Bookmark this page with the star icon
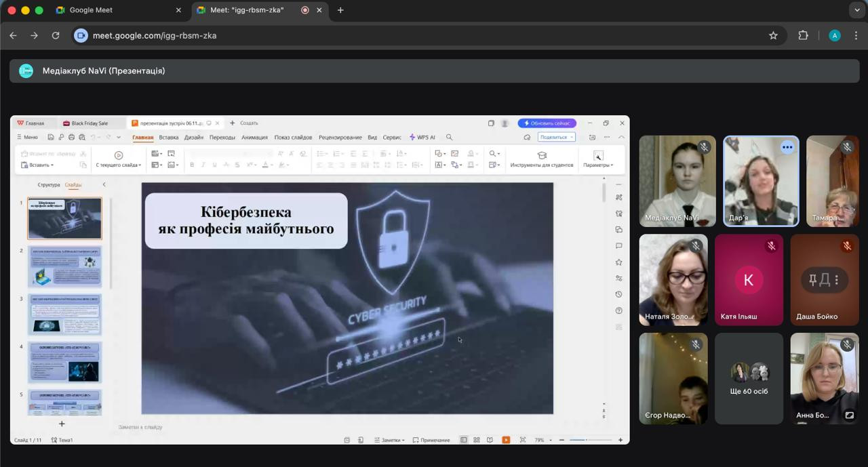The image size is (868, 467). point(773,35)
